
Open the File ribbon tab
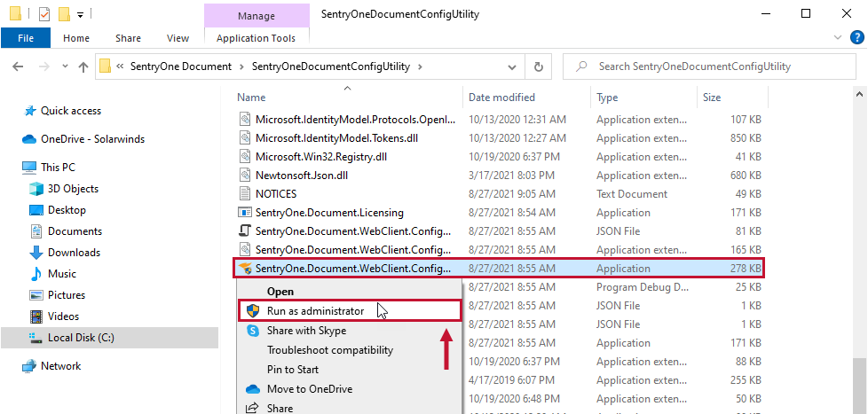click(26, 38)
